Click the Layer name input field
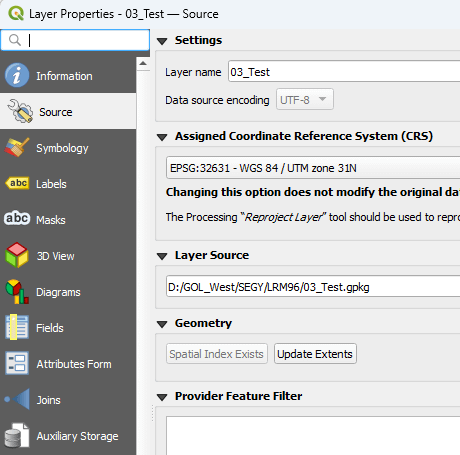This screenshot has height=455, width=460. pos(344,71)
